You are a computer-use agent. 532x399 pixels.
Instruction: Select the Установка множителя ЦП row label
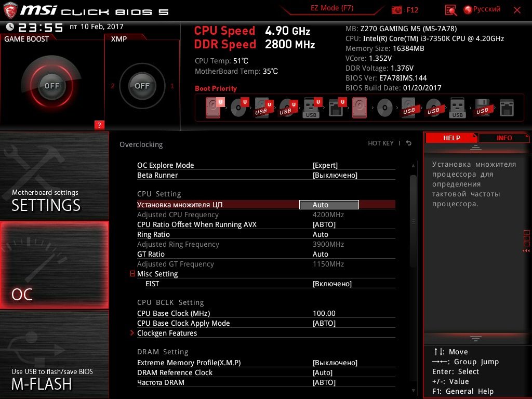point(179,205)
